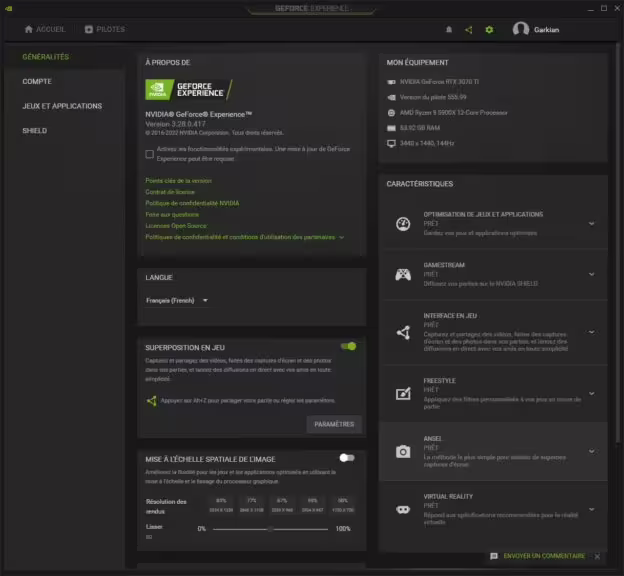Expand Optimisation de jeux et applications
Viewport: 624px width, 576px height.
click(x=591, y=224)
